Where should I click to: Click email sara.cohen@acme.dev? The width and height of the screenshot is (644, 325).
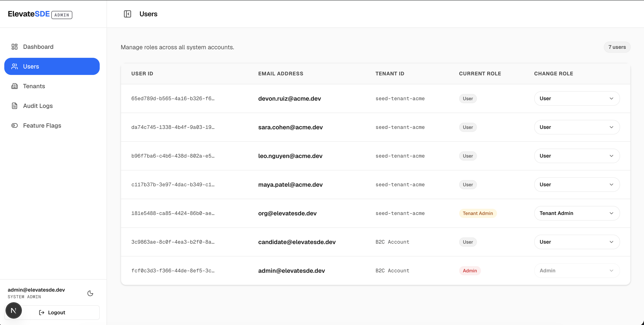tap(290, 127)
